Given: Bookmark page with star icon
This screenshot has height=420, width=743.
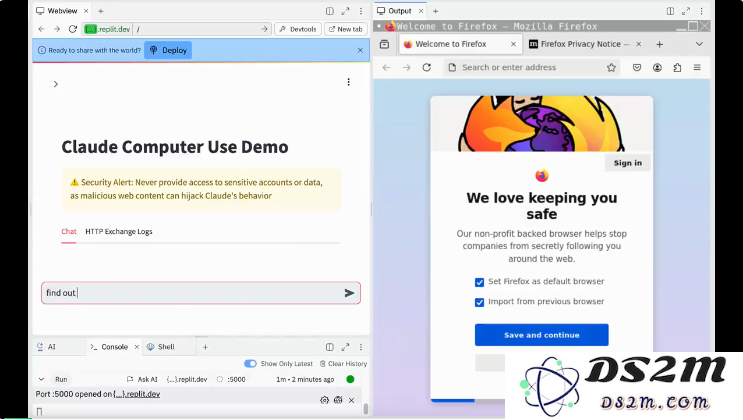Looking at the screenshot, I should pyautogui.click(x=611, y=67).
